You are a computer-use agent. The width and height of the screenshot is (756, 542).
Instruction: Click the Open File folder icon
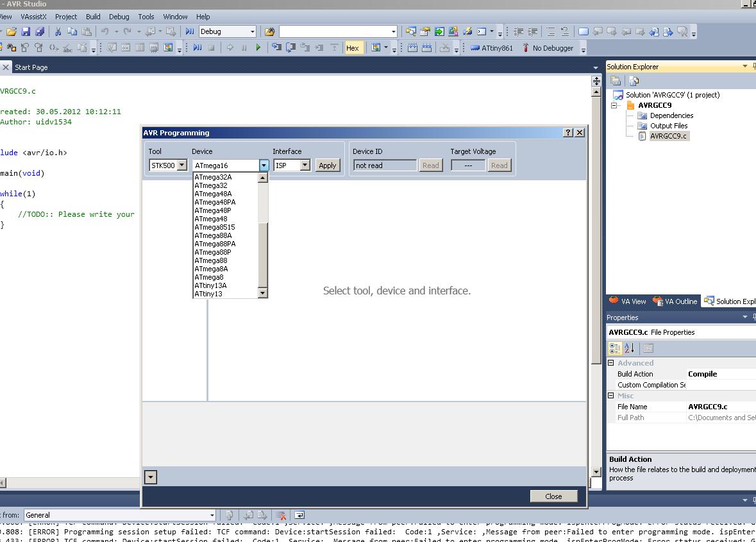12,32
